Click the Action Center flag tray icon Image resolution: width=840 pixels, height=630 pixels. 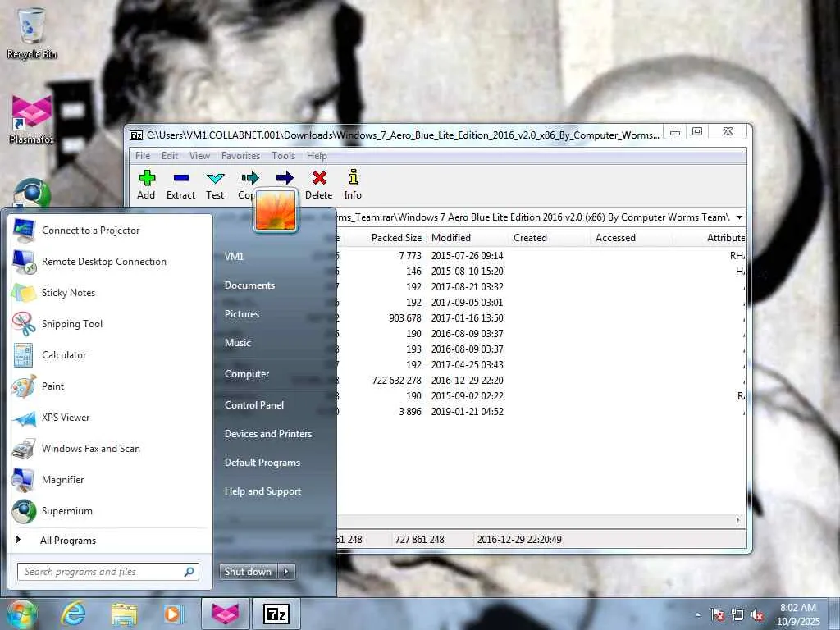717,615
